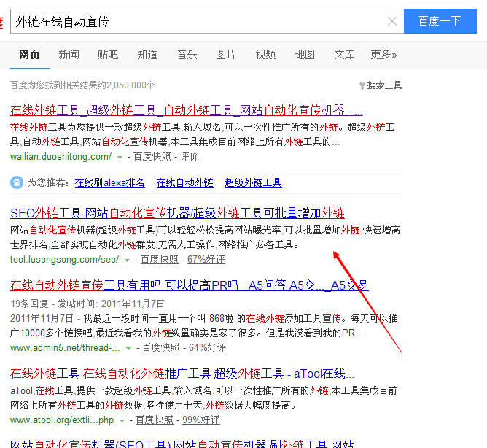The height and width of the screenshot is (448, 487).
Task: Open result 在线自动外链宣传工具有用吗 可以提高PR吗
Action: pyautogui.click(x=189, y=285)
